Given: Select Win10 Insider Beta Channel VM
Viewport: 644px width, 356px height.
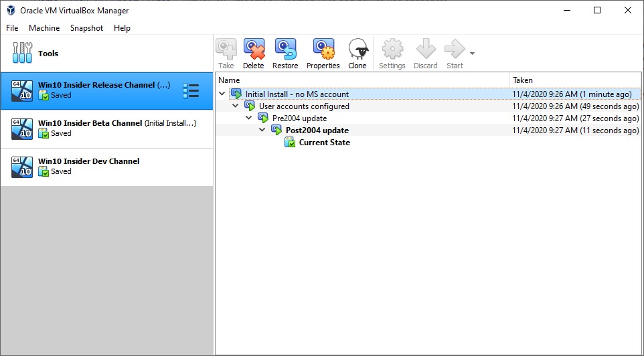Looking at the screenshot, I should (x=107, y=128).
